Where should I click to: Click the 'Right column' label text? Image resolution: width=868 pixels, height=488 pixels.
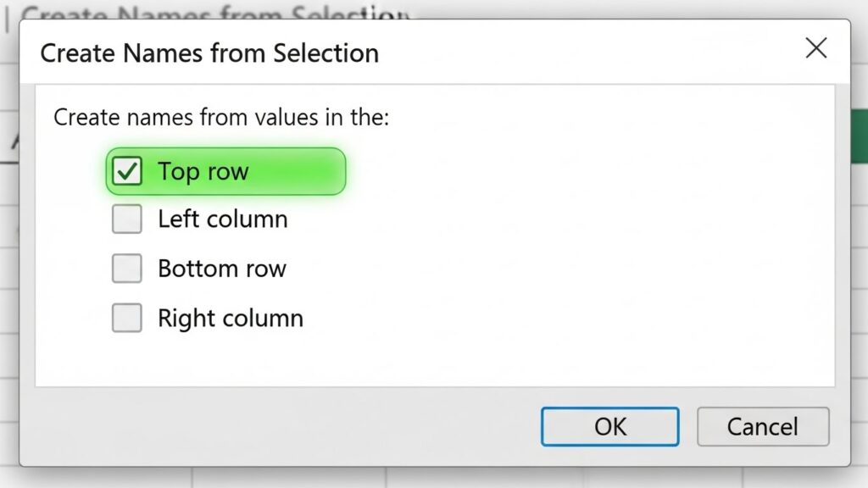pyautogui.click(x=230, y=318)
